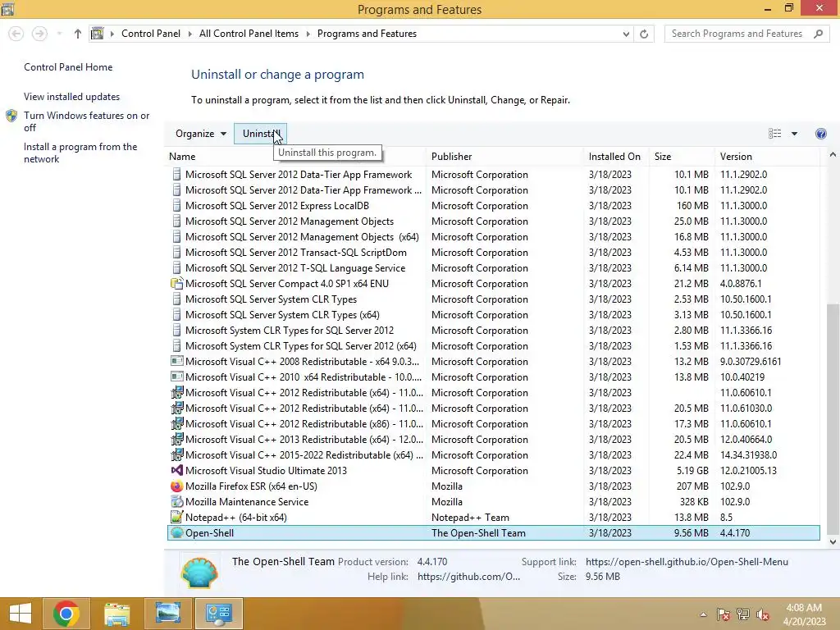Open Install a program from the network
840x630 pixels.
pyautogui.click(x=80, y=153)
